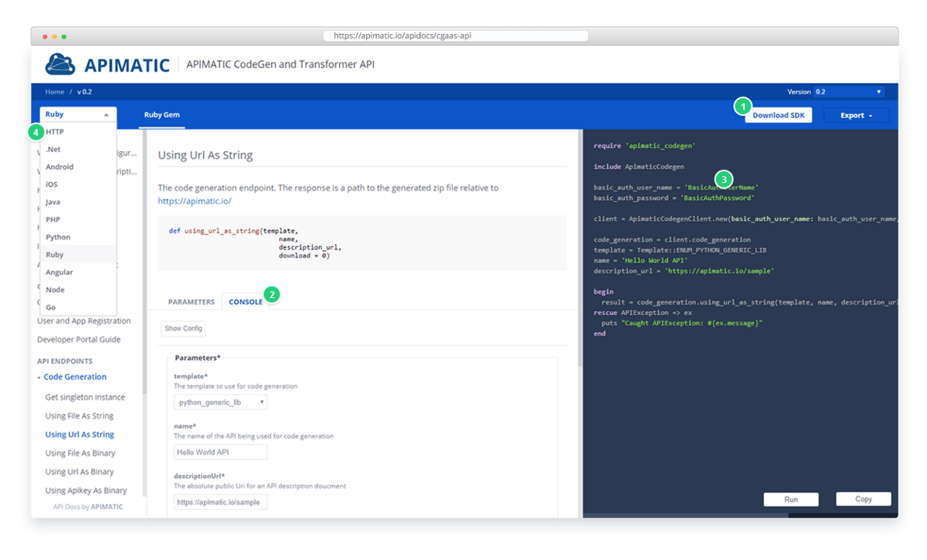This screenshot has width=927, height=560.
Task: Pick PHP from the language list
Action: click(x=77, y=219)
